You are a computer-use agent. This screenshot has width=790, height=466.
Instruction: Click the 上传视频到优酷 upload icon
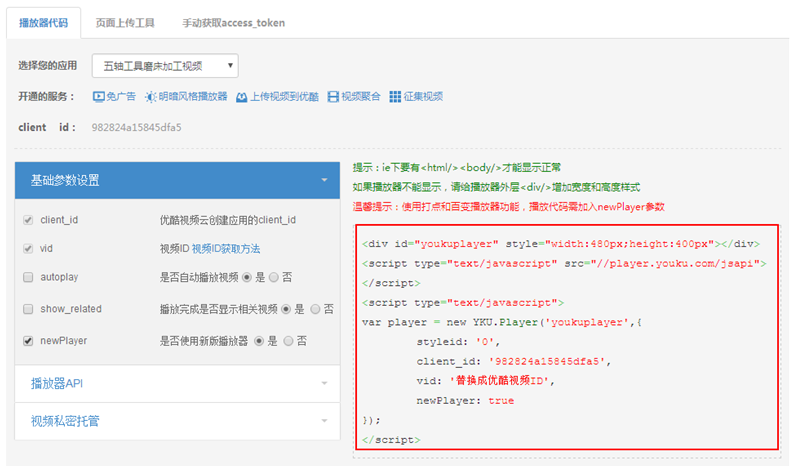(x=241, y=97)
